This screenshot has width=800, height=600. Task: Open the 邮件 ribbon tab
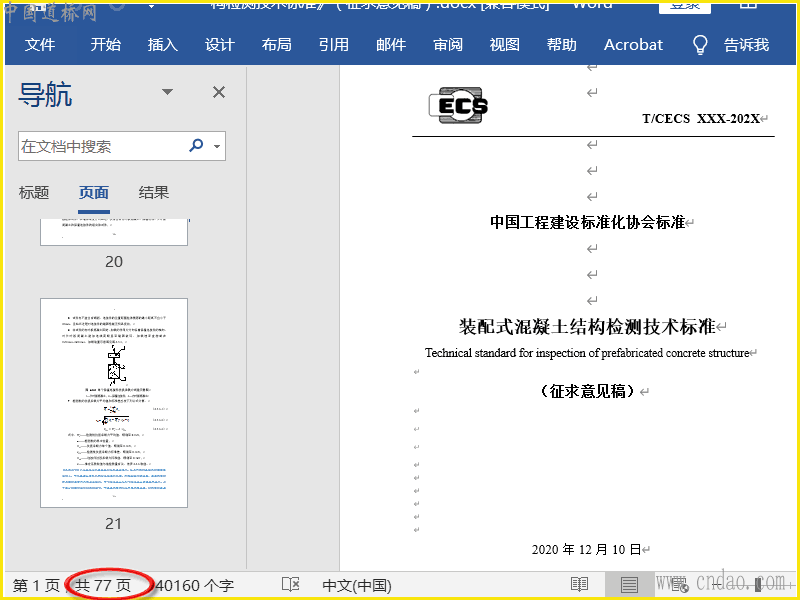pyautogui.click(x=391, y=44)
